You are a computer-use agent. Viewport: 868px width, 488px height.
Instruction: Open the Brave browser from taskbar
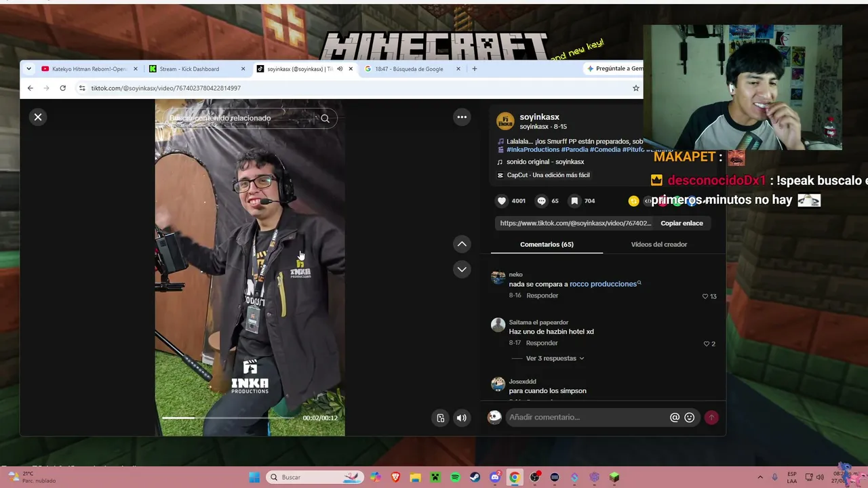[x=395, y=477]
